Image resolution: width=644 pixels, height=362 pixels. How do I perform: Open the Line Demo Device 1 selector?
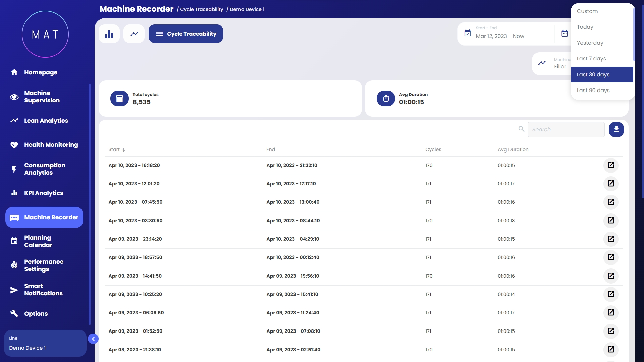click(x=45, y=343)
